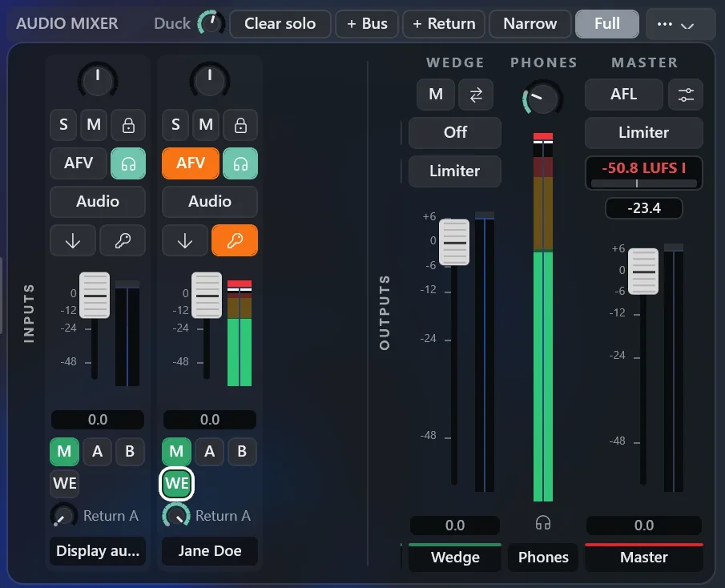The height and width of the screenshot is (588, 725).
Task: Lock the Display audio channel
Action: (x=128, y=125)
